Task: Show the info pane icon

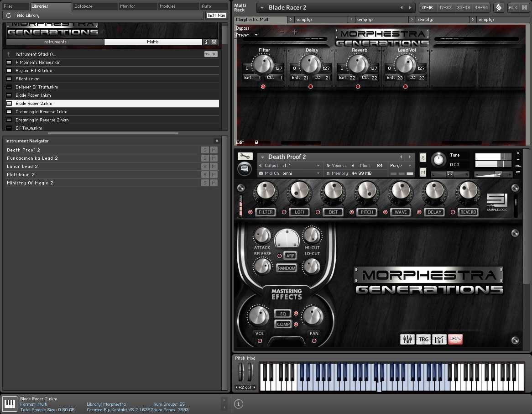Action: (239, 404)
